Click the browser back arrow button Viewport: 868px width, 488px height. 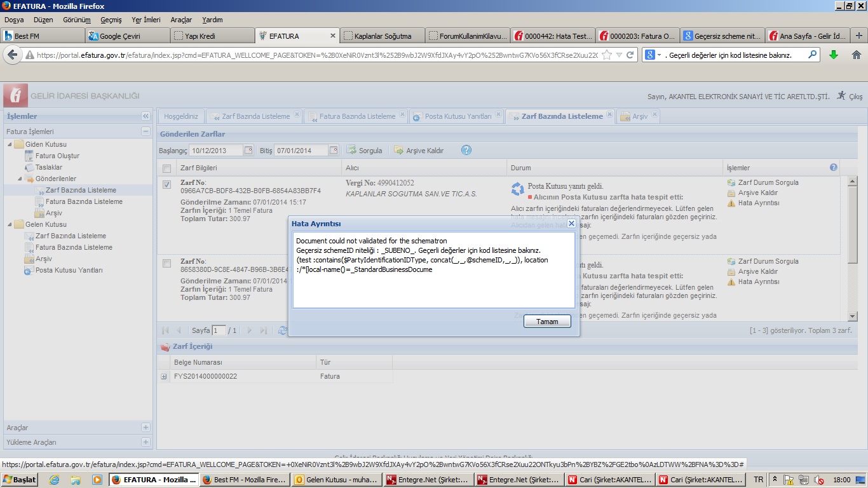pyautogui.click(x=12, y=55)
